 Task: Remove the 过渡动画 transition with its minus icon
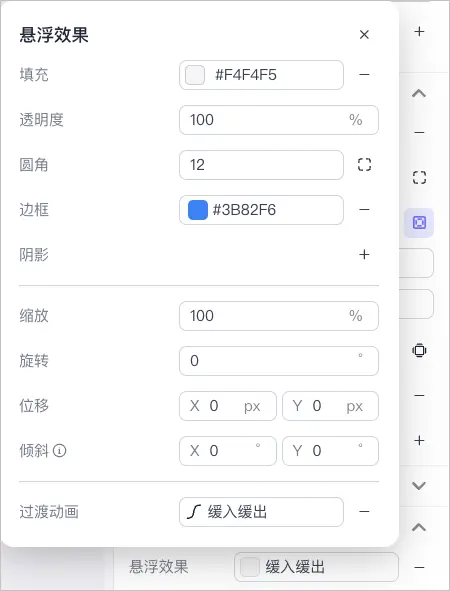(x=364, y=511)
